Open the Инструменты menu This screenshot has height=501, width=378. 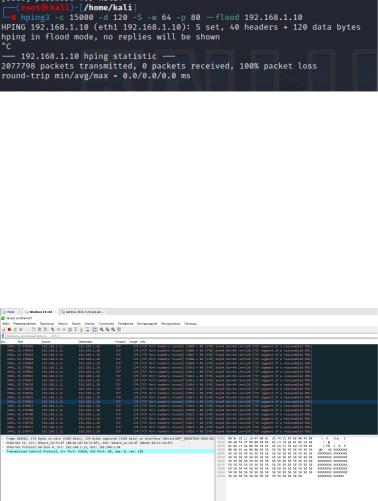(x=170, y=323)
